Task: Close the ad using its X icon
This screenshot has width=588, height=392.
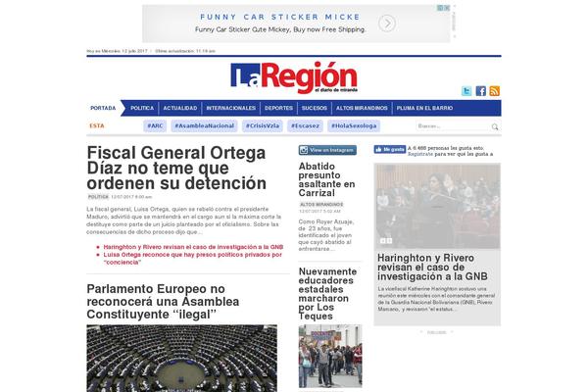Action: tap(447, 8)
